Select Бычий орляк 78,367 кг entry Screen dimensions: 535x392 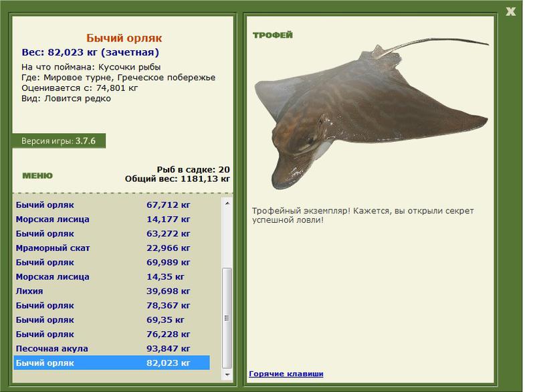[x=112, y=306]
